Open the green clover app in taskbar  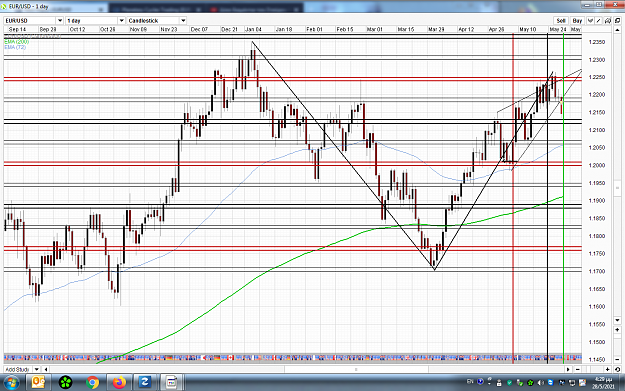coord(65,383)
